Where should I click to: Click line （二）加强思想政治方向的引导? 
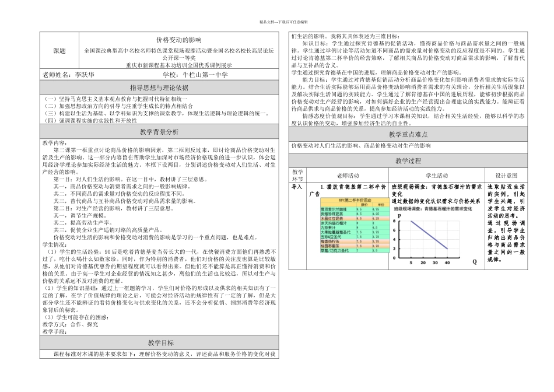tap(118, 106)
